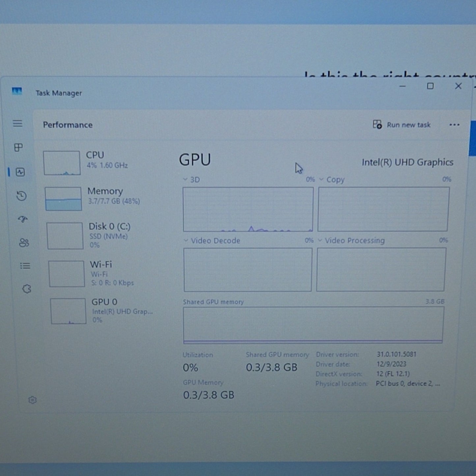Click the 3D GPU usage graph
Image resolution: width=476 pixels, height=476 pixels.
tap(248, 210)
